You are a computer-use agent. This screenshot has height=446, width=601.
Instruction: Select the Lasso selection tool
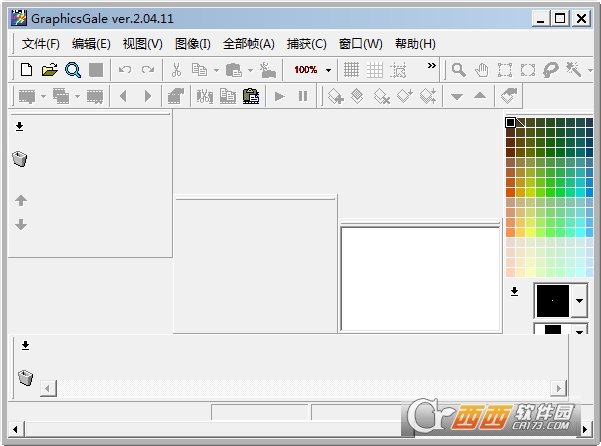(550, 70)
